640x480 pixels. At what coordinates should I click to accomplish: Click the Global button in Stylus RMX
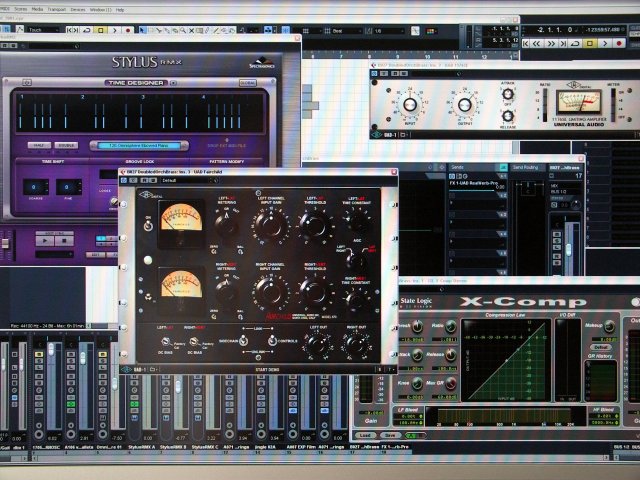[x=248, y=83]
